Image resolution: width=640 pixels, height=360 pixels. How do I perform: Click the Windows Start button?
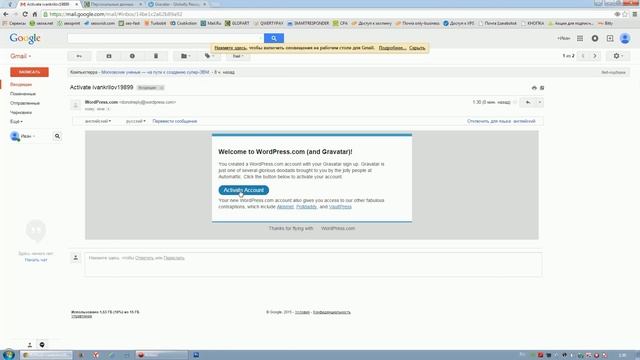click(x=9, y=355)
